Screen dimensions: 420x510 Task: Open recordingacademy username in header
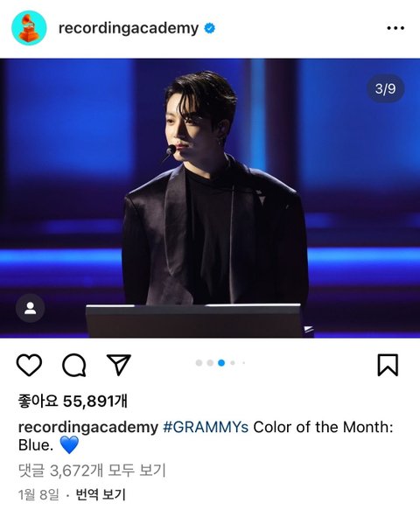(x=129, y=29)
